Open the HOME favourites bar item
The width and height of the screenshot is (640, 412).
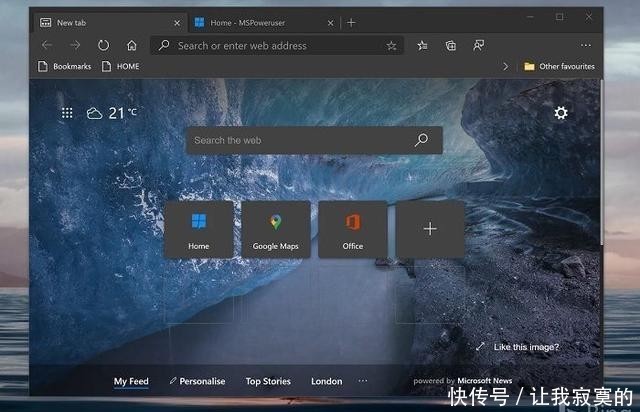click(x=120, y=66)
